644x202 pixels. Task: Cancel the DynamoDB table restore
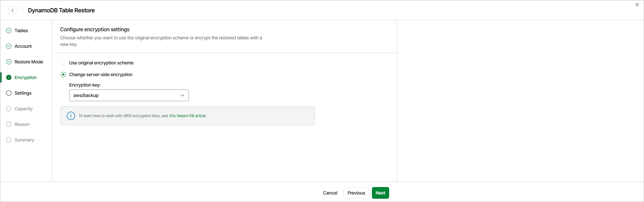[330, 193]
